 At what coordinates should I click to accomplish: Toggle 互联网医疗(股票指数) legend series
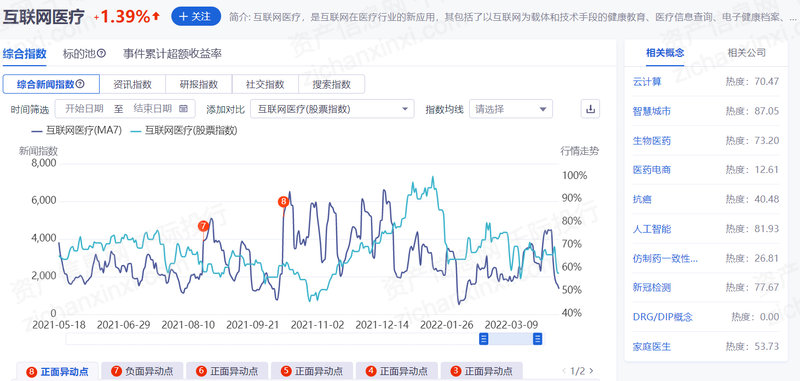pyautogui.click(x=184, y=131)
